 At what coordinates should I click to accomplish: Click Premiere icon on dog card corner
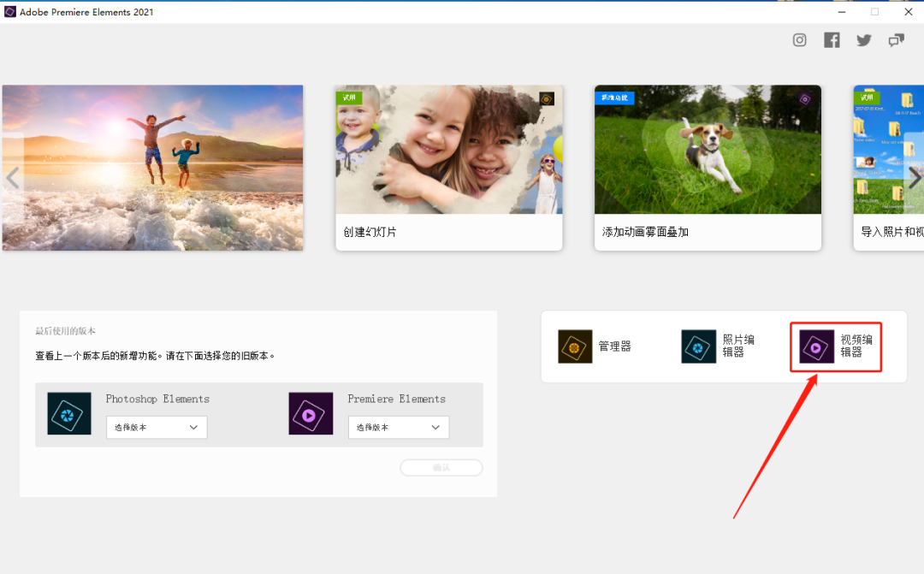coord(805,99)
